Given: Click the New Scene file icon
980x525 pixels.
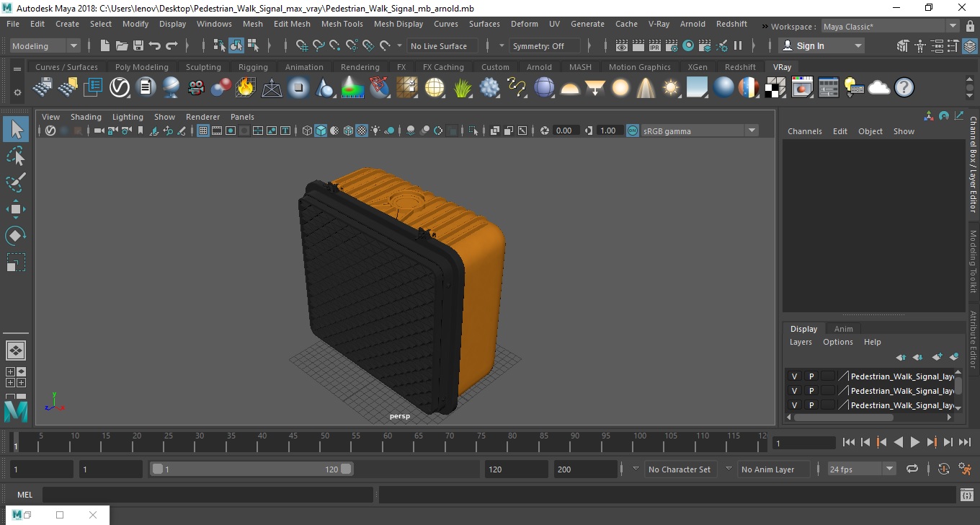Looking at the screenshot, I should click(105, 45).
